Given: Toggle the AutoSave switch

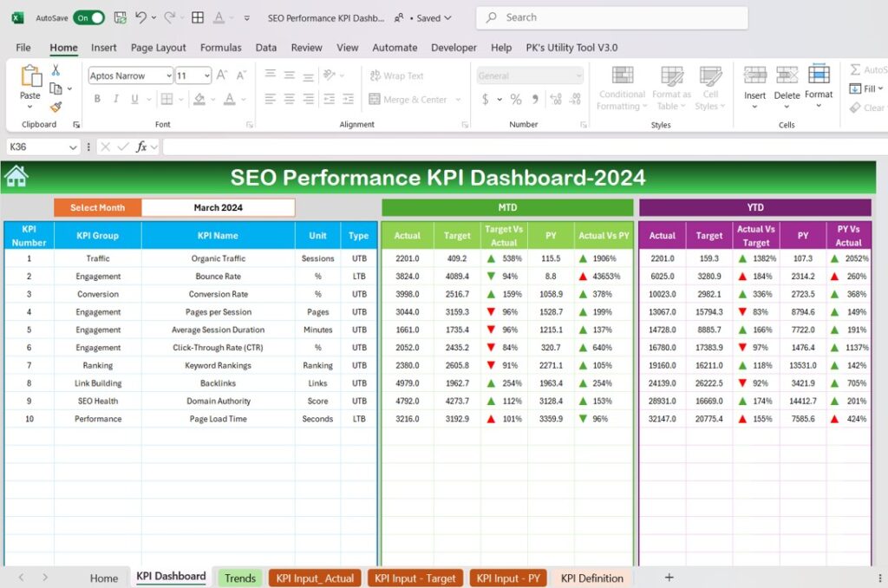Looking at the screenshot, I should coord(89,17).
